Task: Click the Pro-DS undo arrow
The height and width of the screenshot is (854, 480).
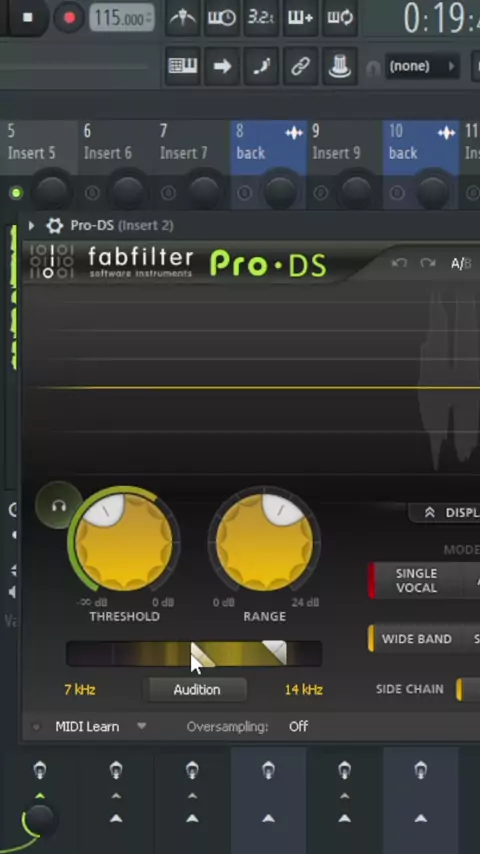Action: pyautogui.click(x=399, y=264)
